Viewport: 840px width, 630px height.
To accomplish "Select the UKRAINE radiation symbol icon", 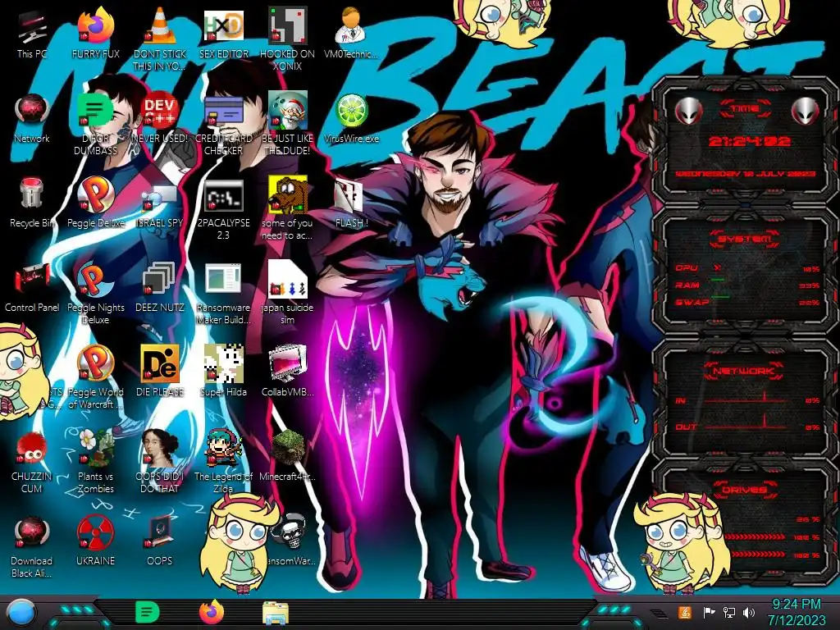I will click(96, 541).
